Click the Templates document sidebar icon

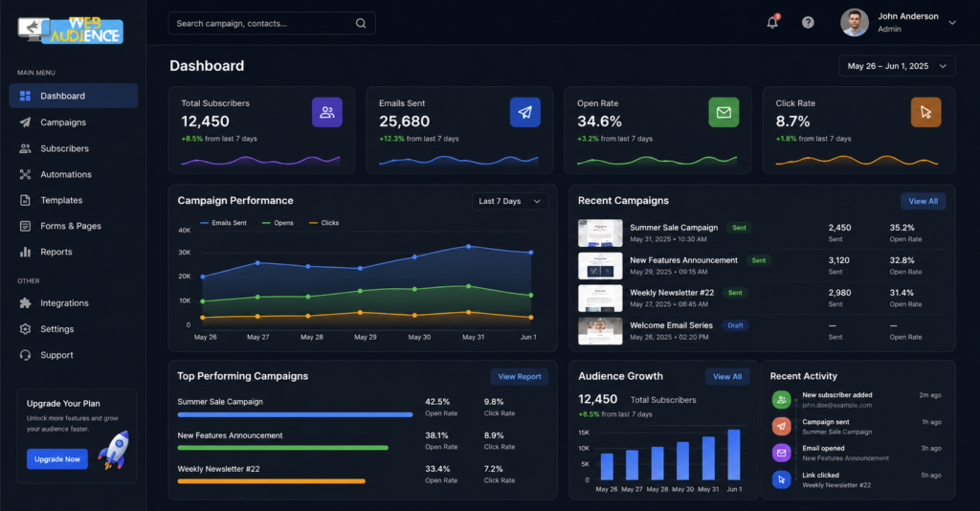pos(25,201)
